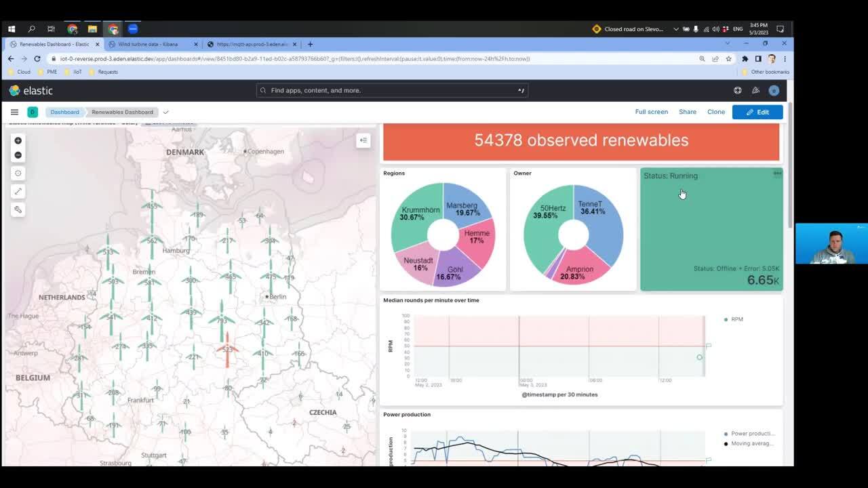Image resolution: width=868 pixels, height=488 pixels.
Task: Bookmark this page with star icon
Action: click(728, 59)
